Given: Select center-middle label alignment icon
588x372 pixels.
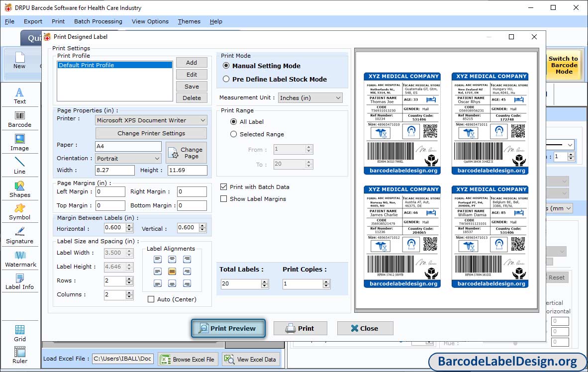Looking at the screenshot, I should 172,272.
